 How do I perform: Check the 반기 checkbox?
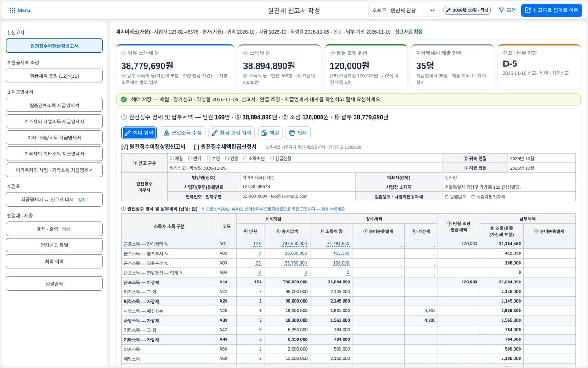[x=190, y=159]
